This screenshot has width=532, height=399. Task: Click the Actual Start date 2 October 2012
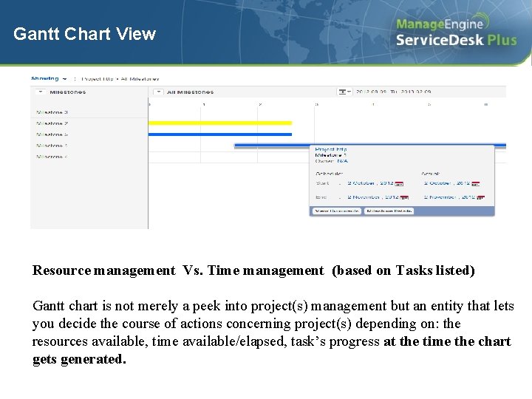coord(447,183)
